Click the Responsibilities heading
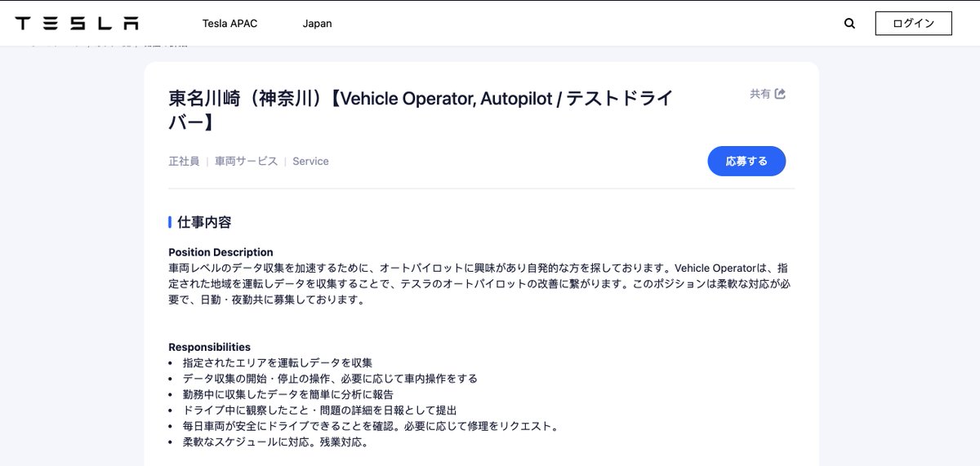 [209, 347]
